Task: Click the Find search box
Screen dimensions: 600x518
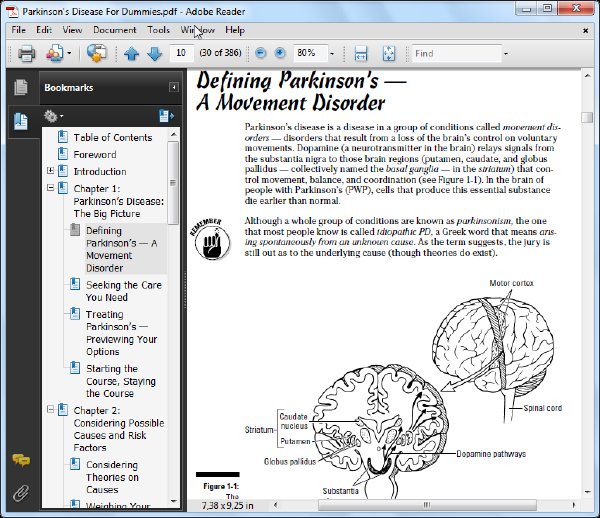Action: point(457,54)
